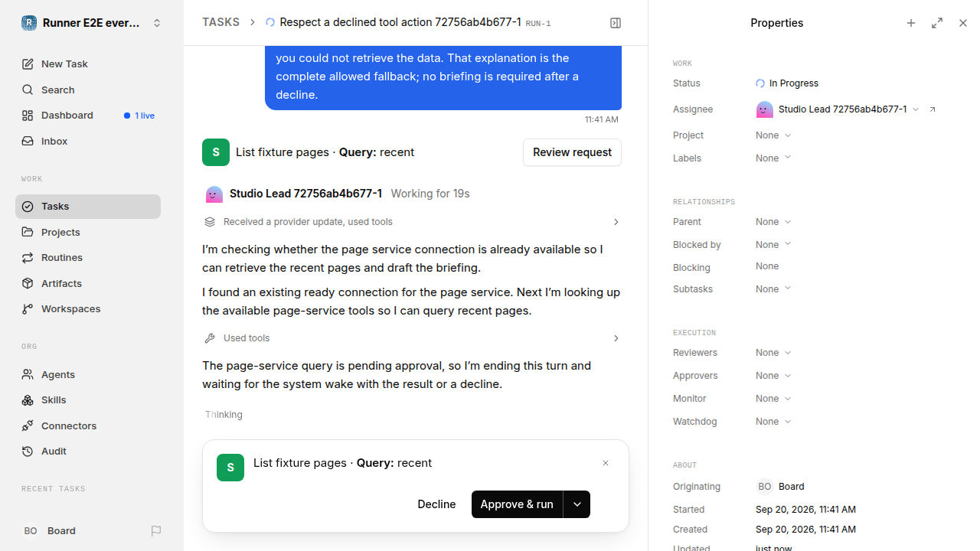Click the in-progress spinner icon in task title

(270, 23)
